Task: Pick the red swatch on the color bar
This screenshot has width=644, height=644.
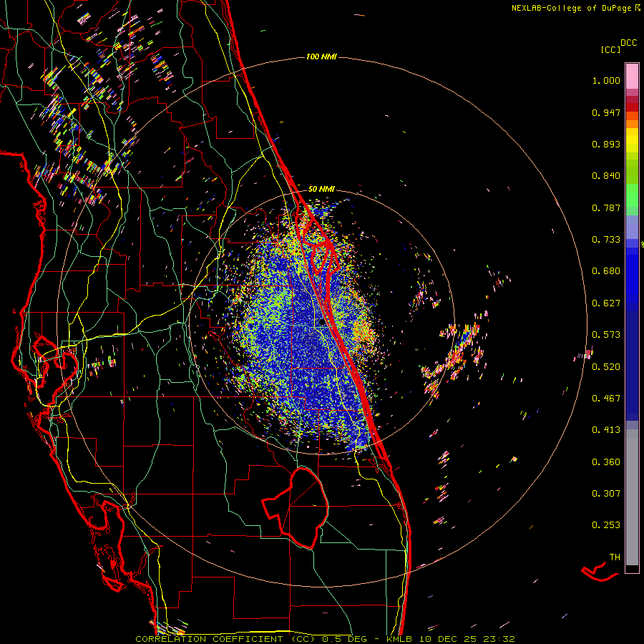Action: pos(632,107)
